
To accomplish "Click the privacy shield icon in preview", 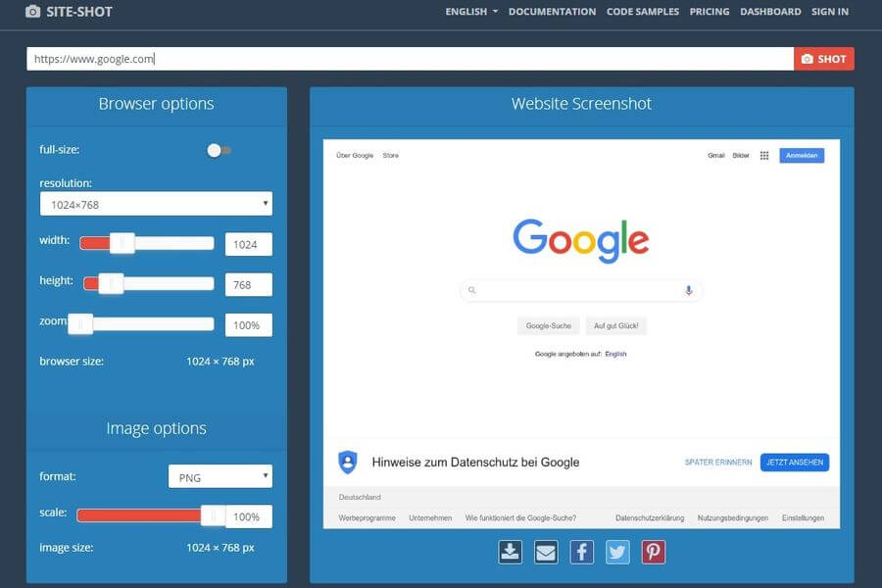I will (348, 462).
